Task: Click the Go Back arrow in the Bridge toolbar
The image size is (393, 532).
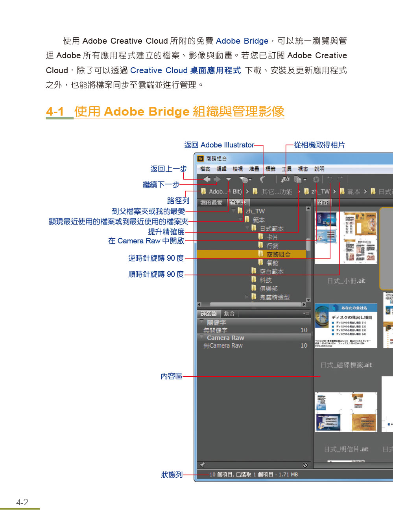Action: tap(207, 179)
